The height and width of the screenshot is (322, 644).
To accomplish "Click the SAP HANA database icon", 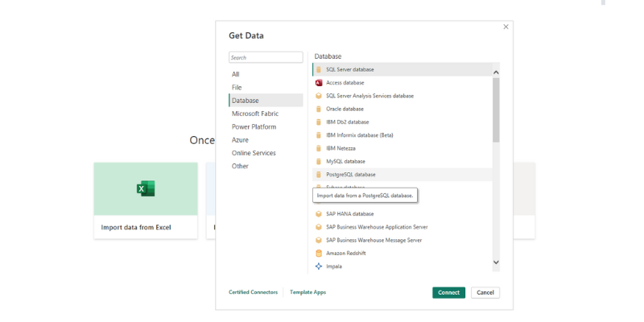I will (318, 214).
